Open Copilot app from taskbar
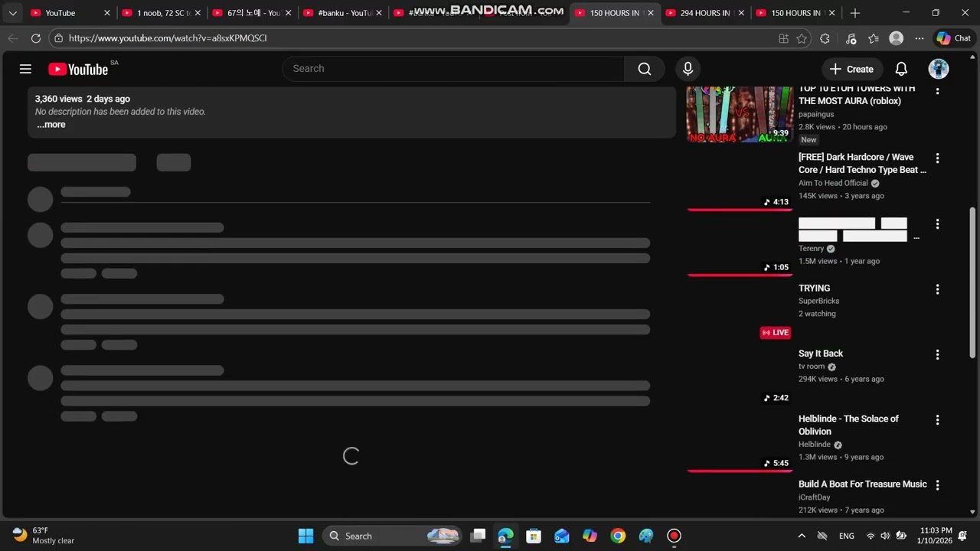Screen dimensions: 980x551 (590, 536)
